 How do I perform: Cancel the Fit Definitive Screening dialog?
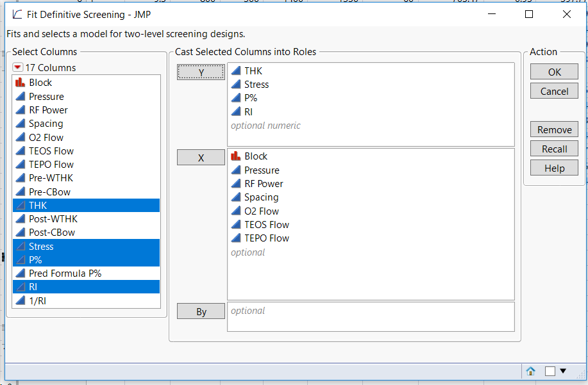click(553, 90)
